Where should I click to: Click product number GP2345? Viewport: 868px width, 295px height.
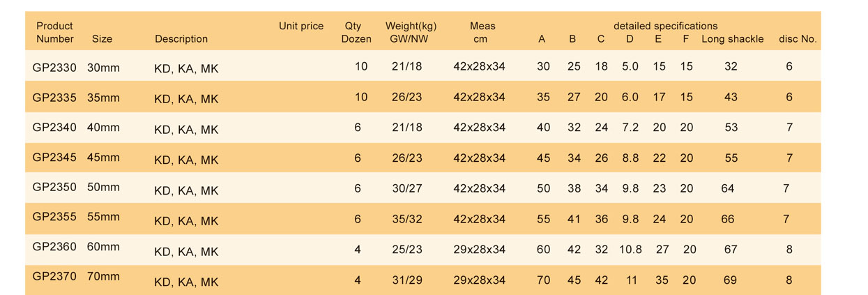[54, 158]
